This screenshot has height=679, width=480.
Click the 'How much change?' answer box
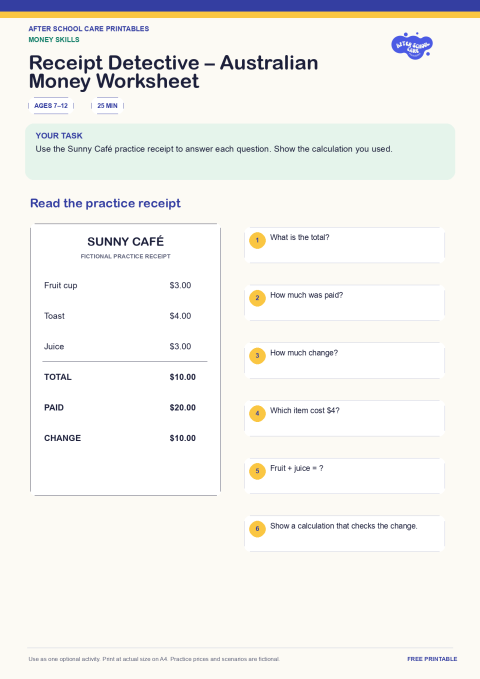[x=344, y=360]
